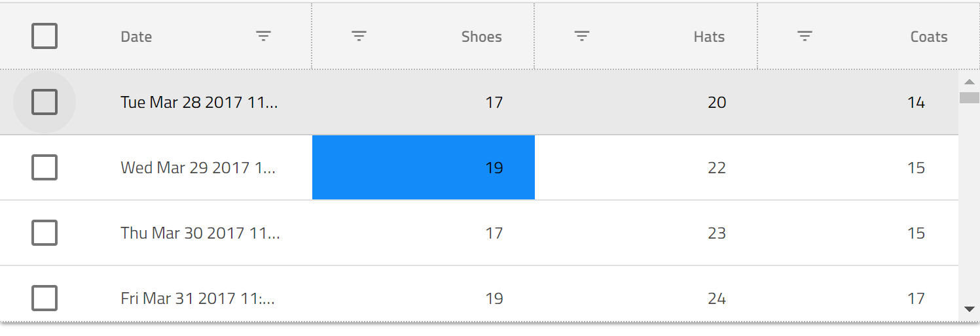Toggle the select-all header checkbox
The image size is (980, 336).
tap(45, 37)
